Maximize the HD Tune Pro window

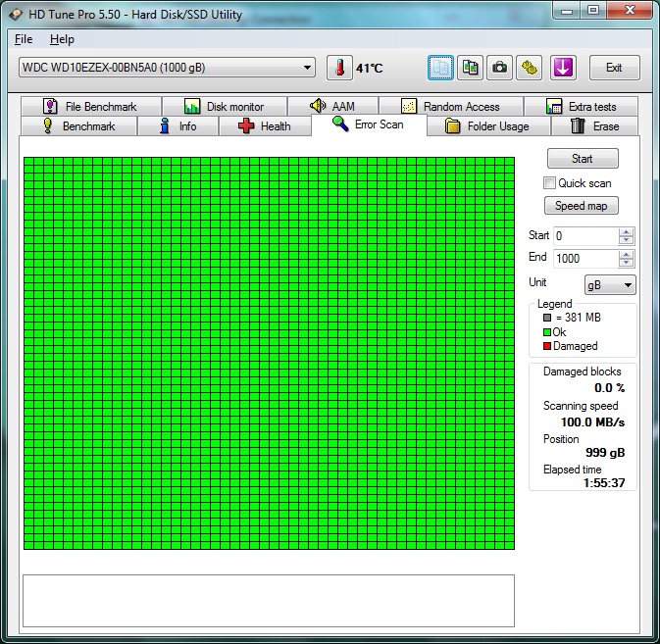[593, 10]
